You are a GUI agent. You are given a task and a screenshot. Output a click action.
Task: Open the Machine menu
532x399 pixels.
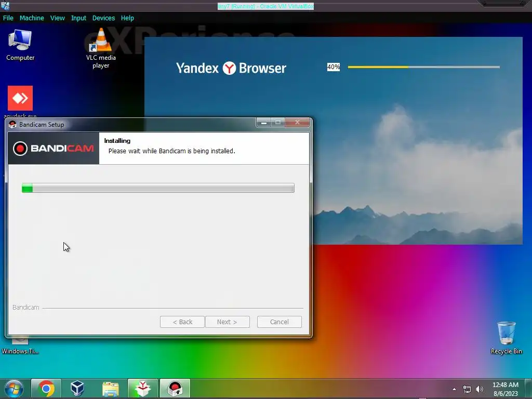[32, 18]
